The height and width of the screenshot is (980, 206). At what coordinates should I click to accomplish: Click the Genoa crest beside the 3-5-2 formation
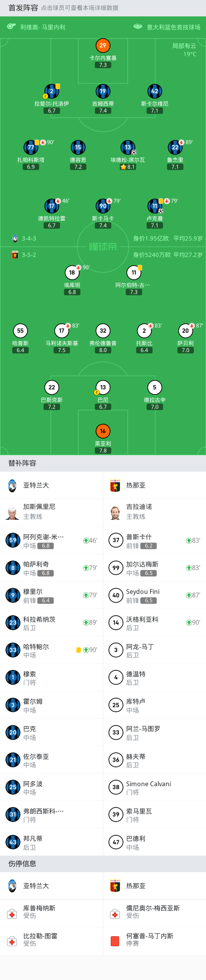pos(15,255)
